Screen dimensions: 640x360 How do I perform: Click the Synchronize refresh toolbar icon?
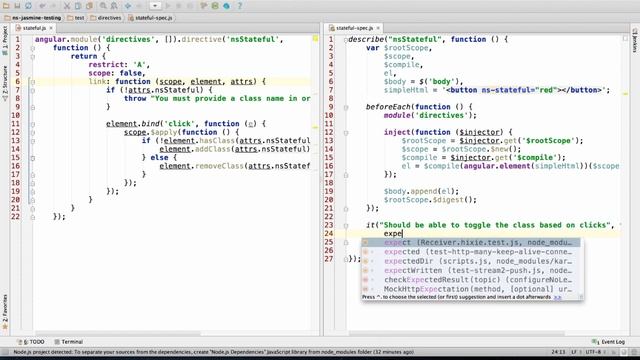tap(28, 6)
